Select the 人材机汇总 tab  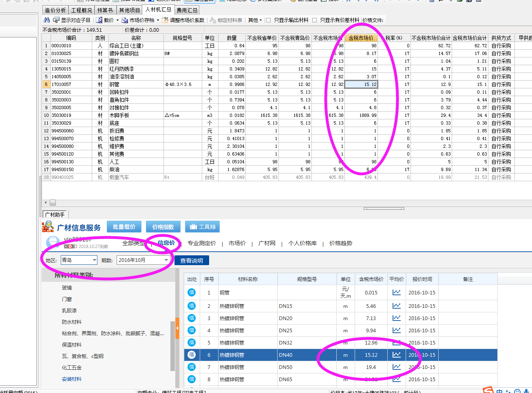point(159,10)
